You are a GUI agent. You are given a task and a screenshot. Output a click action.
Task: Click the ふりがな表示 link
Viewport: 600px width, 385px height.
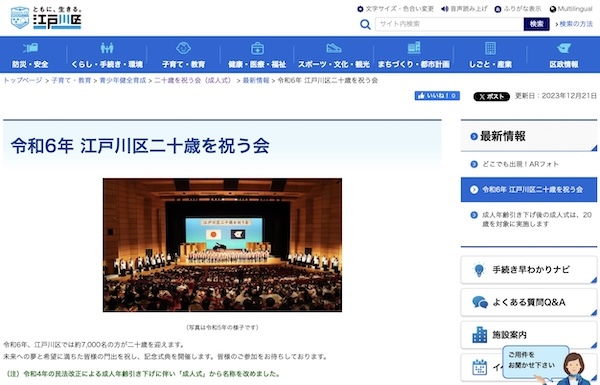522,9
